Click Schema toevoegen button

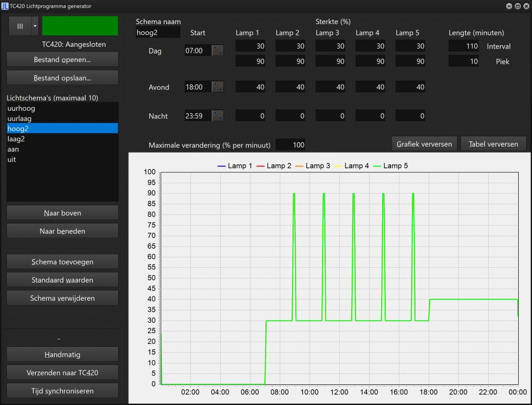point(63,262)
